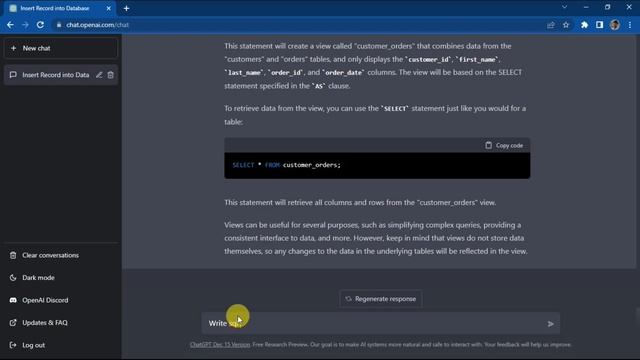Start a New chat
The height and width of the screenshot is (360, 640).
[x=61, y=48]
